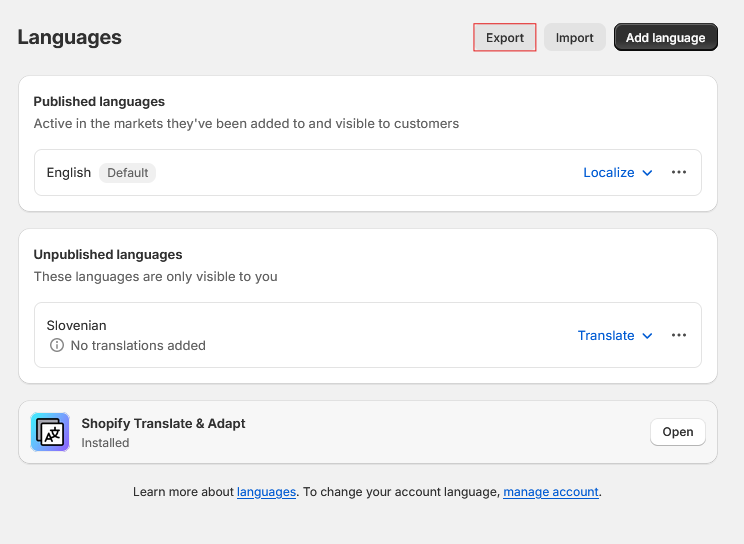Click the info icon beside No translations added
This screenshot has height=544, width=744.
(57, 345)
